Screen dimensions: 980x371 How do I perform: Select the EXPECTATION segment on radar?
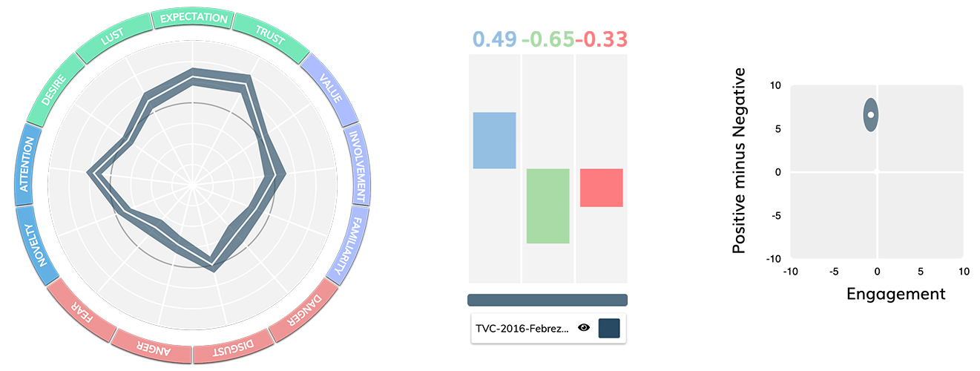tap(194, 18)
